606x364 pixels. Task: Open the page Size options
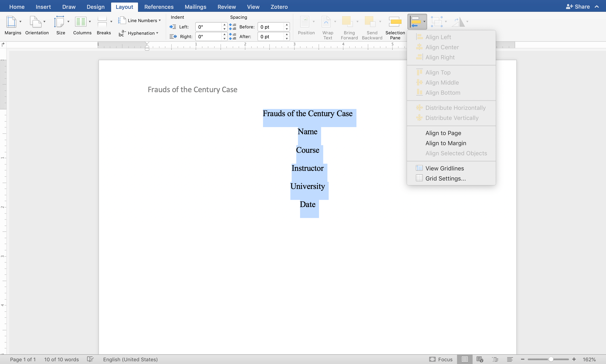[59, 22]
